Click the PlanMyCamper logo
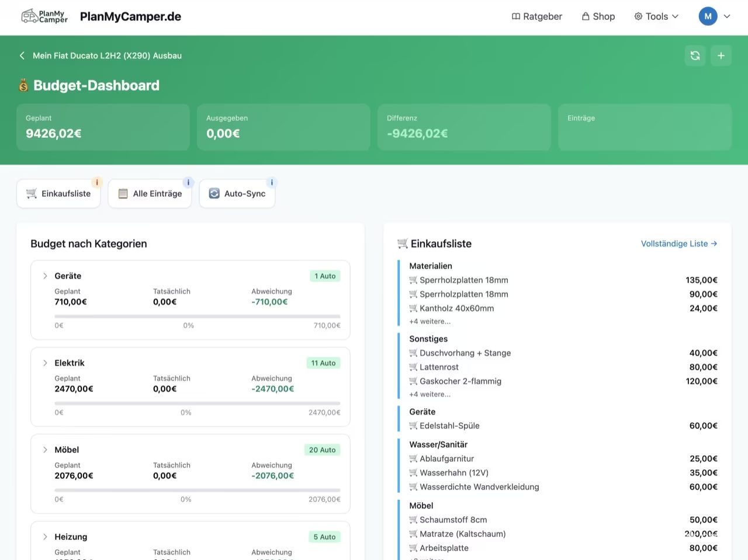Viewport: 748px width, 560px height. pos(44,16)
